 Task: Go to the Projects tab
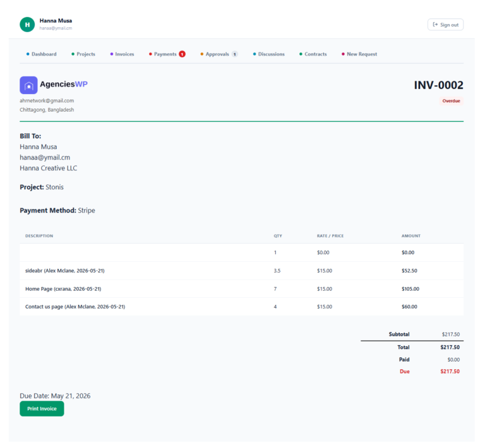tap(83, 54)
